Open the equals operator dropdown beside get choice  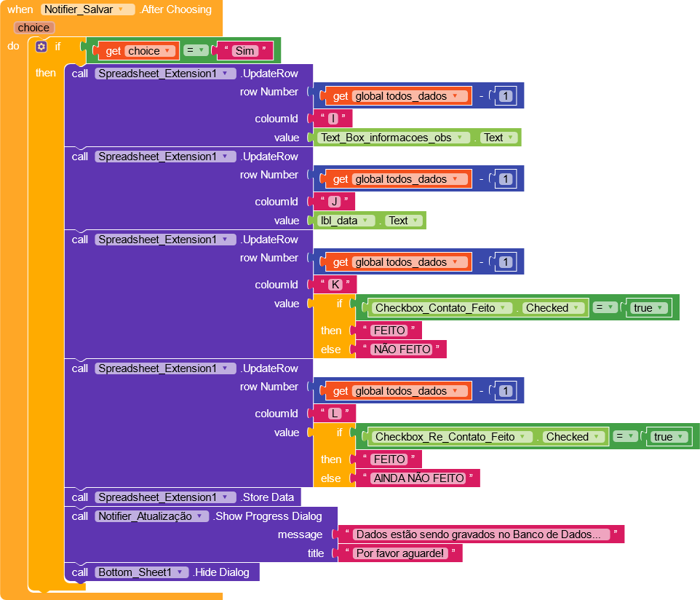(x=196, y=50)
